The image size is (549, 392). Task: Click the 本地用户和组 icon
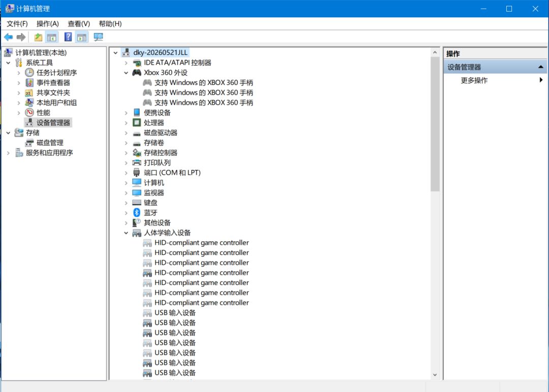pos(29,103)
